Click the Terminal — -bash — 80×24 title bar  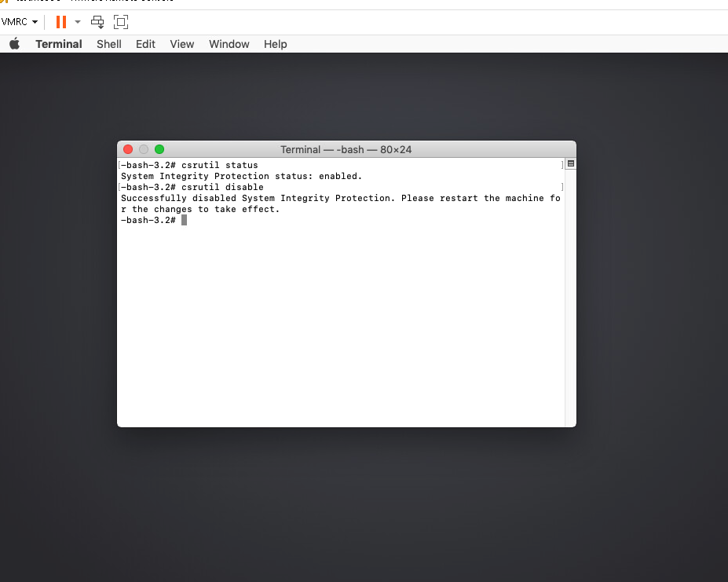[346, 149]
